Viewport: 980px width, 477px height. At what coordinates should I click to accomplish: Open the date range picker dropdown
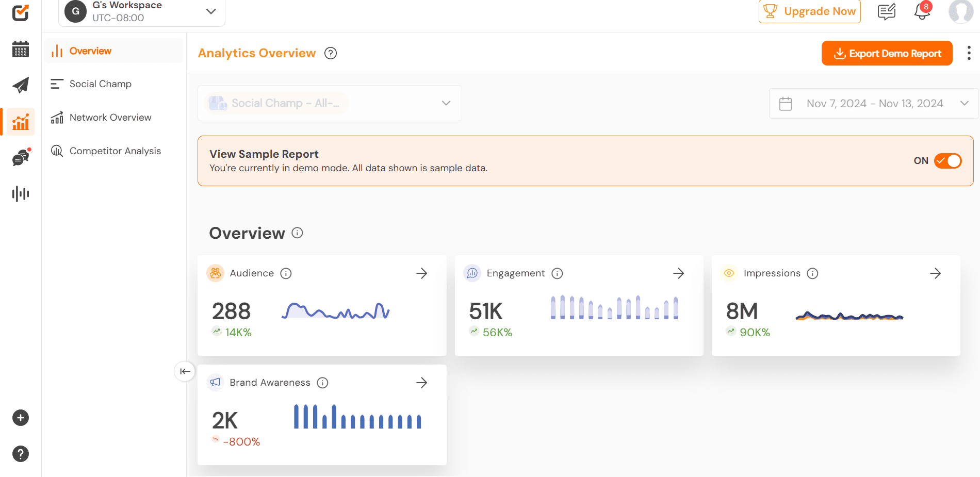tap(874, 104)
